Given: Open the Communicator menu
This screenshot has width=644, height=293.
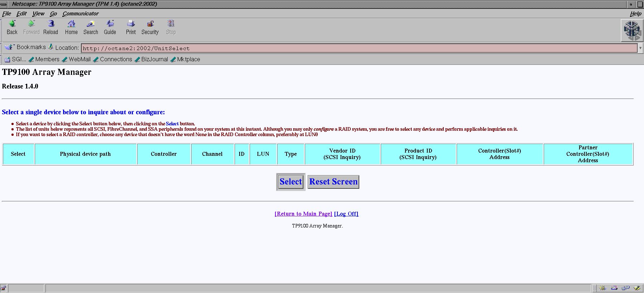Looking at the screenshot, I should 81,14.
